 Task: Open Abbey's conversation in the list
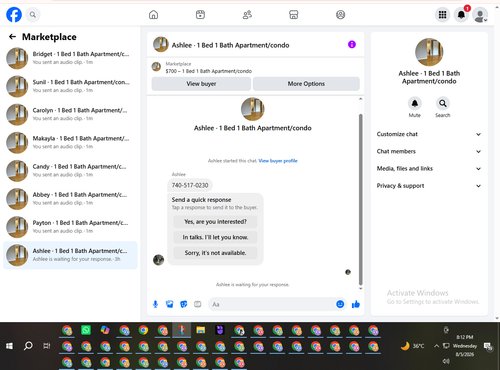(70, 199)
